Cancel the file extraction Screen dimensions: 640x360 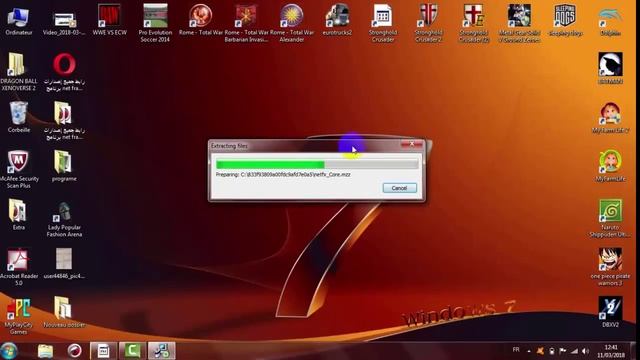click(x=399, y=188)
